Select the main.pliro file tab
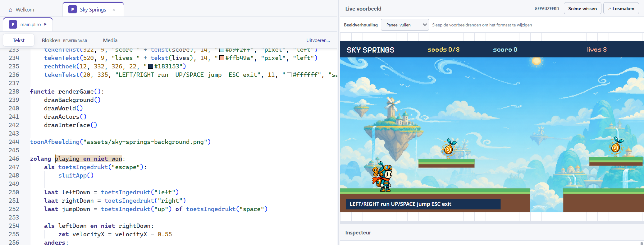The image size is (644, 245). click(28, 24)
